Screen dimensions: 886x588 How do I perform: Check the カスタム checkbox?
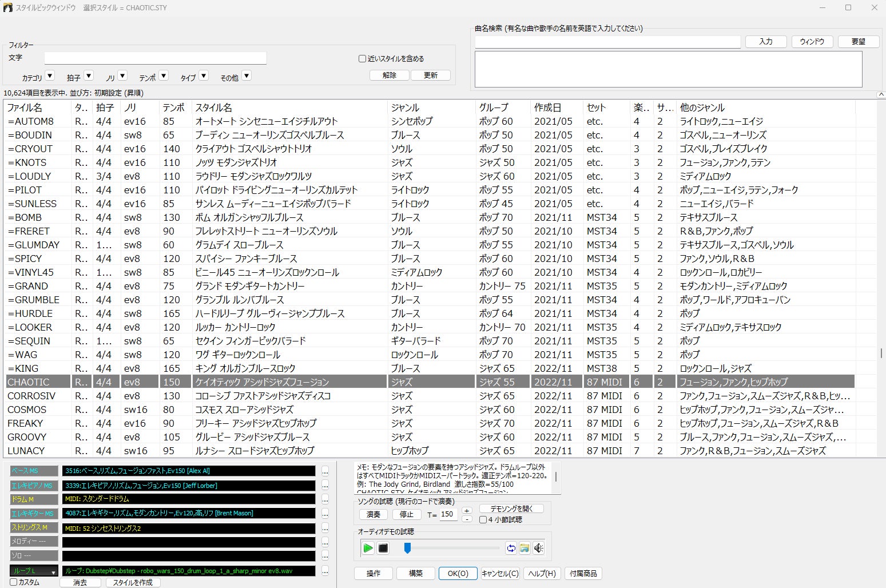pos(14,582)
